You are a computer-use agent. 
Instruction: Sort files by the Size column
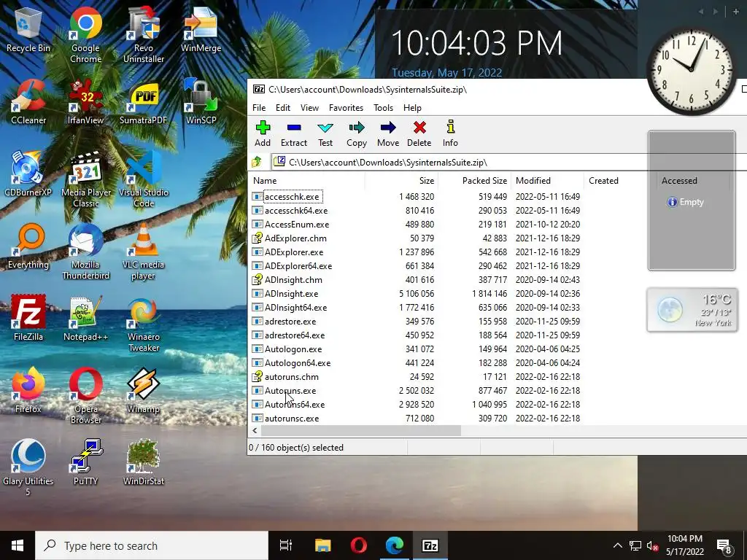coord(402,181)
